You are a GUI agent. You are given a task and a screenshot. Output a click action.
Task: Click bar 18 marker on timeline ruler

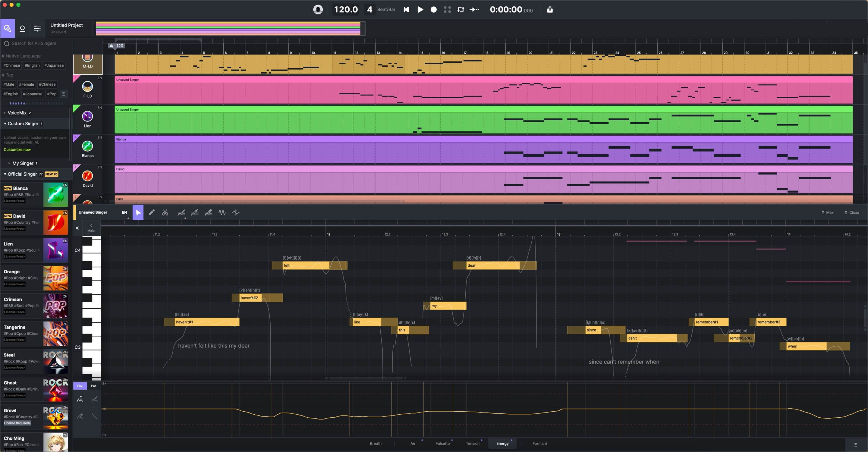[486, 52]
